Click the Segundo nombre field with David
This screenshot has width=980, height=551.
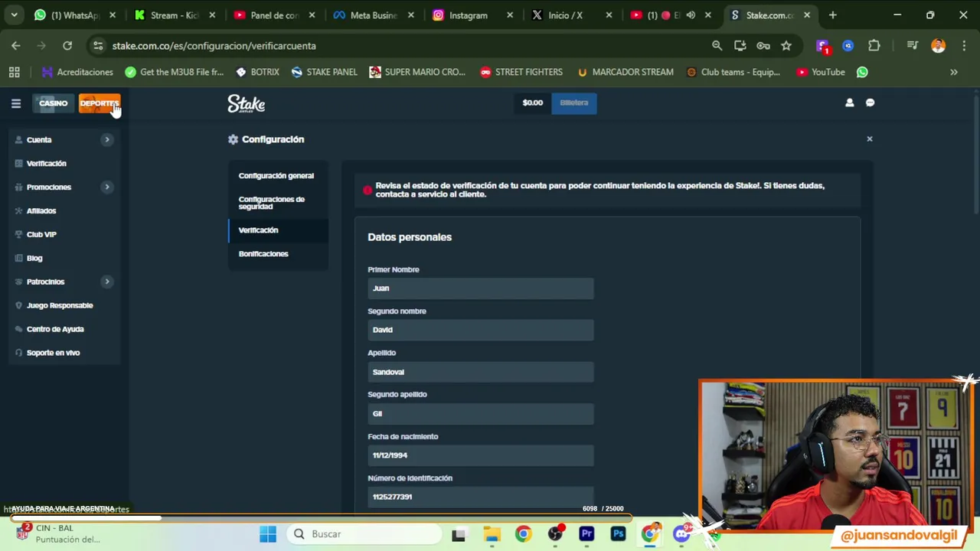tap(481, 330)
